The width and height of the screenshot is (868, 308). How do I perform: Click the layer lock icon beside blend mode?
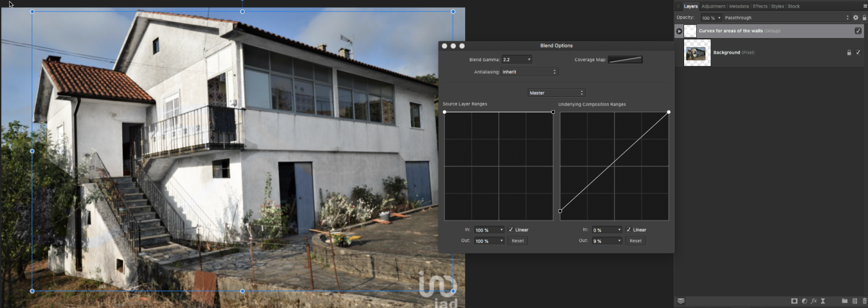pos(865,18)
